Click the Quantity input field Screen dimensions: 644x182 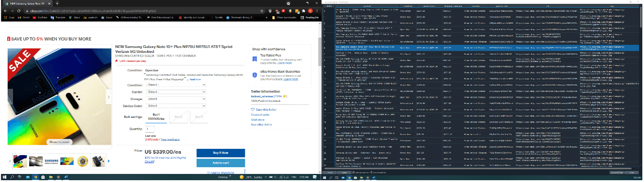coord(149,129)
